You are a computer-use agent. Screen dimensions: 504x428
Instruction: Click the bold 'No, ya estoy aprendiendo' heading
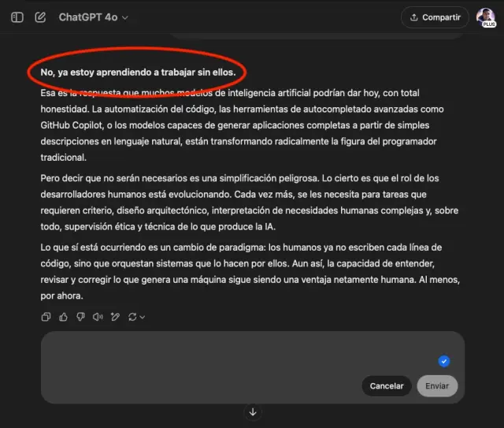(x=139, y=72)
